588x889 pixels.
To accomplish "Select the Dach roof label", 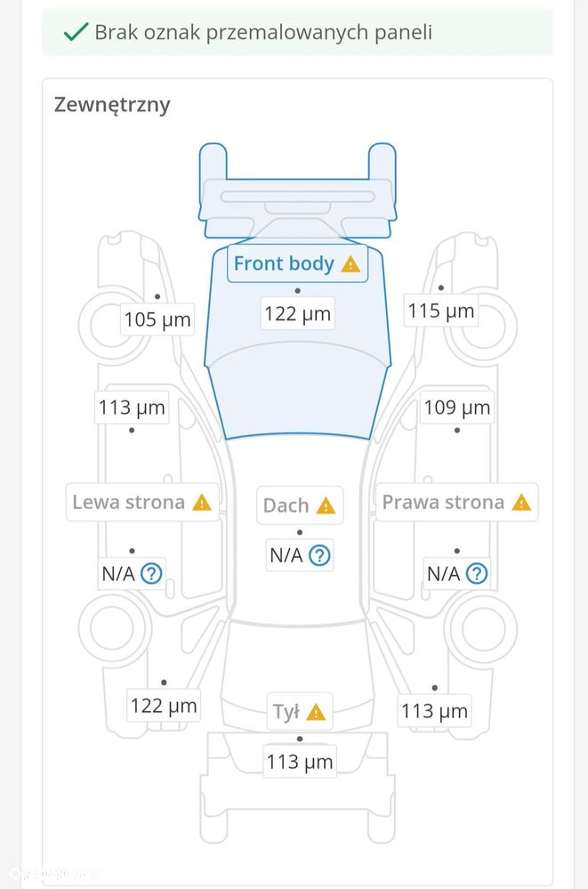I will pyautogui.click(x=286, y=505).
